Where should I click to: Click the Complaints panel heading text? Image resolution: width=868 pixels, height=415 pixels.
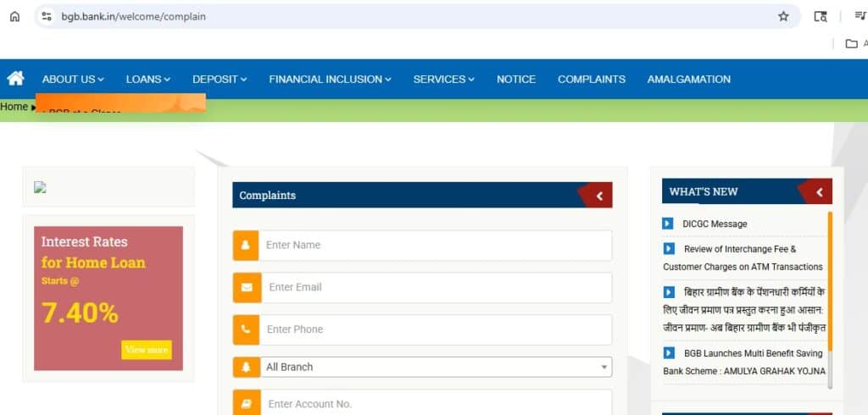(267, 196)
